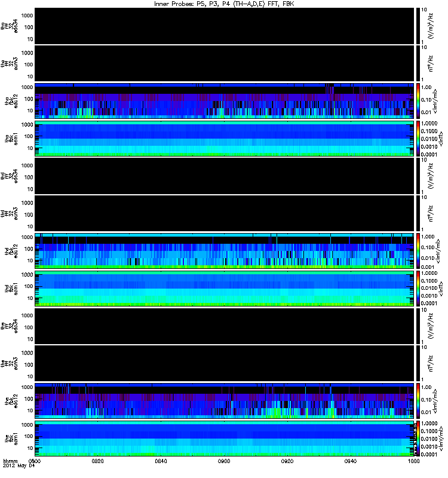The image size is (448, 478).
Task: Click the color bar of tha fbk scm1 panel
Action: (x=418, y=139)
